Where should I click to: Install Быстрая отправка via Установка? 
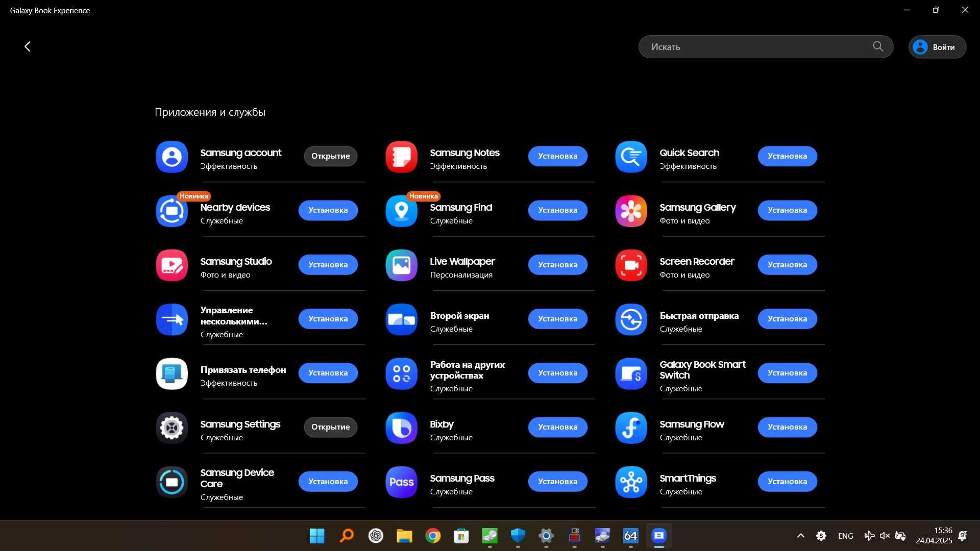(787, 319)
